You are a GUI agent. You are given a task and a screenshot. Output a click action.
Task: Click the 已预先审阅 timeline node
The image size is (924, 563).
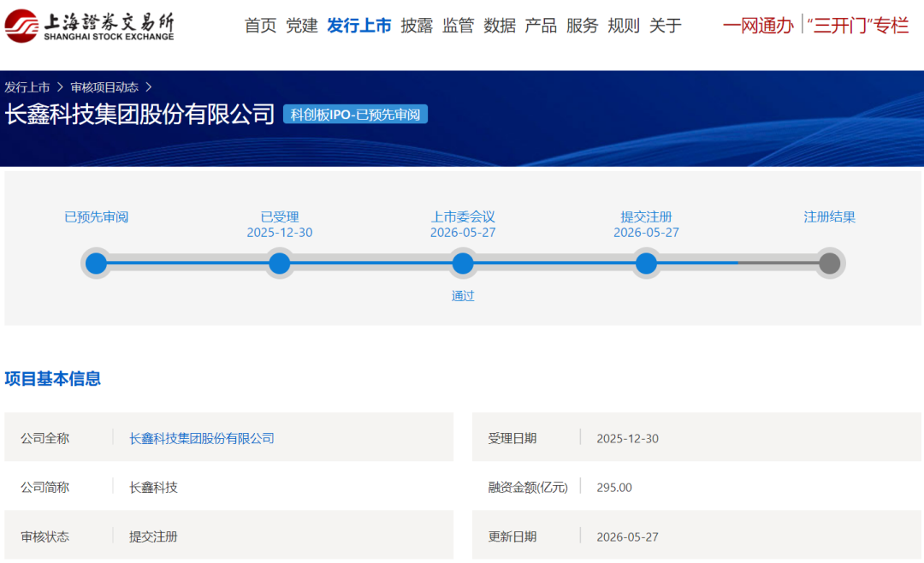[96, 263]
